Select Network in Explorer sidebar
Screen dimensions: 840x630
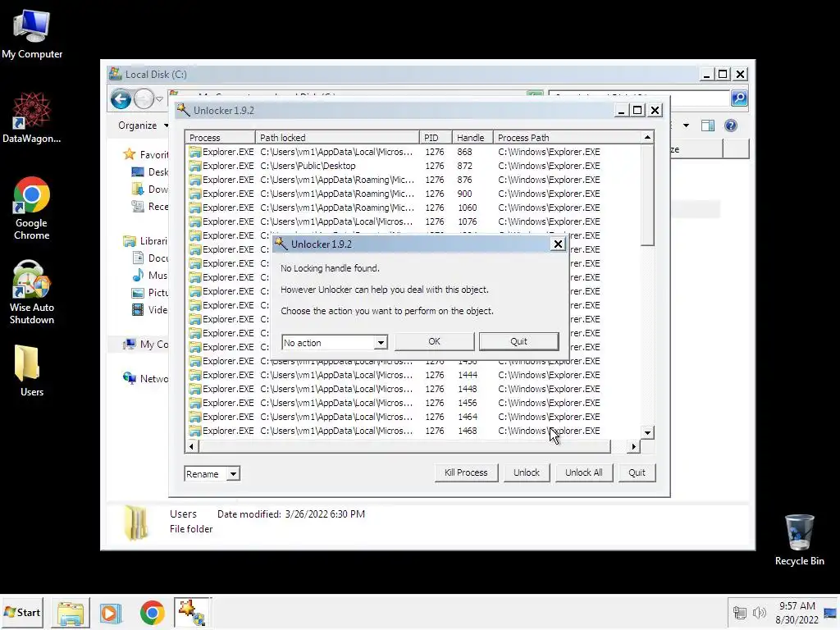point(146,378)
